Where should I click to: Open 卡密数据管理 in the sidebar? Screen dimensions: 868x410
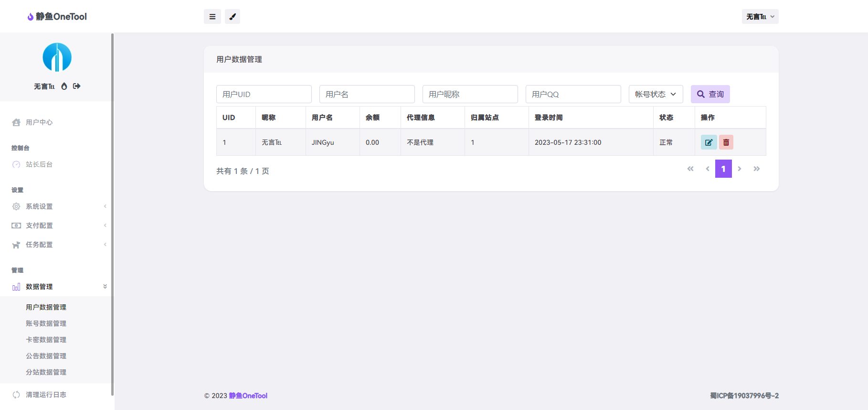tap(46, 340)
